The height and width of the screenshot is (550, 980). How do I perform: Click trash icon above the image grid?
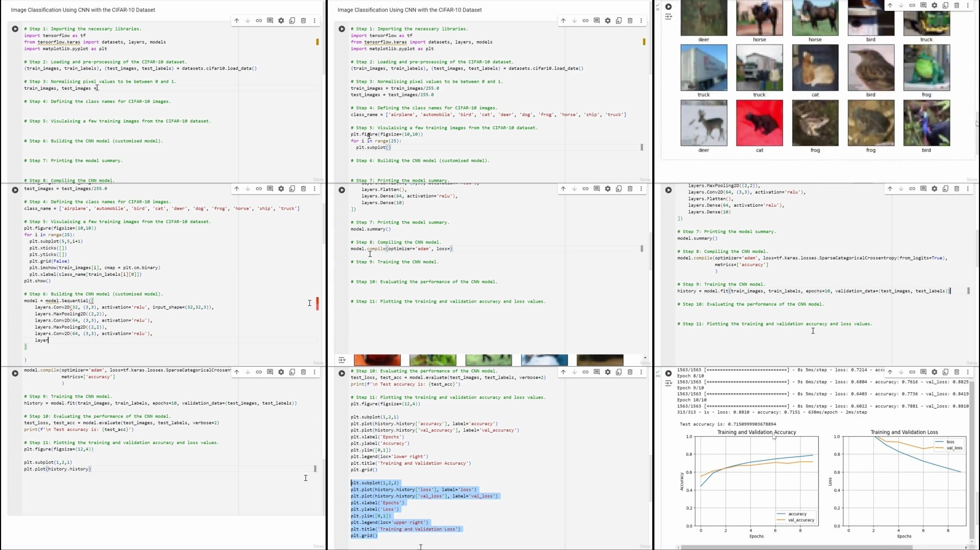tap(957, 5)
